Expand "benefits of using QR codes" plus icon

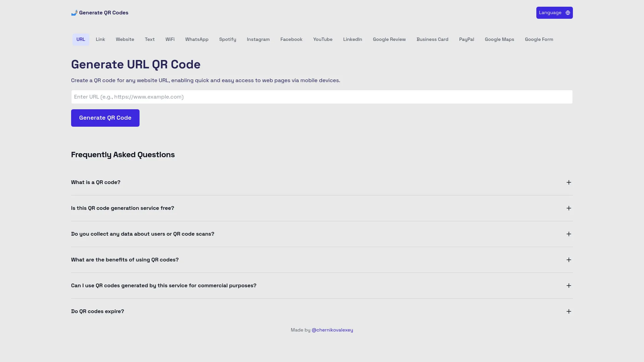point(569,260)
